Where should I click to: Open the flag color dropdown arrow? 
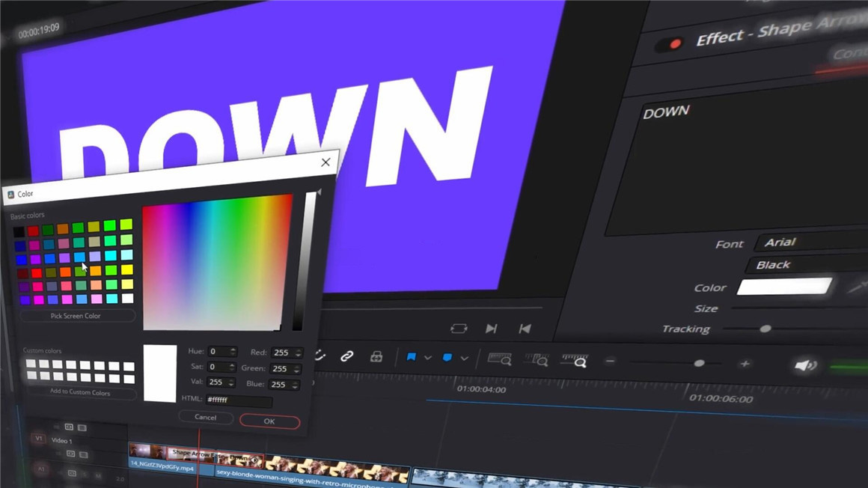[x=428, y=358]
